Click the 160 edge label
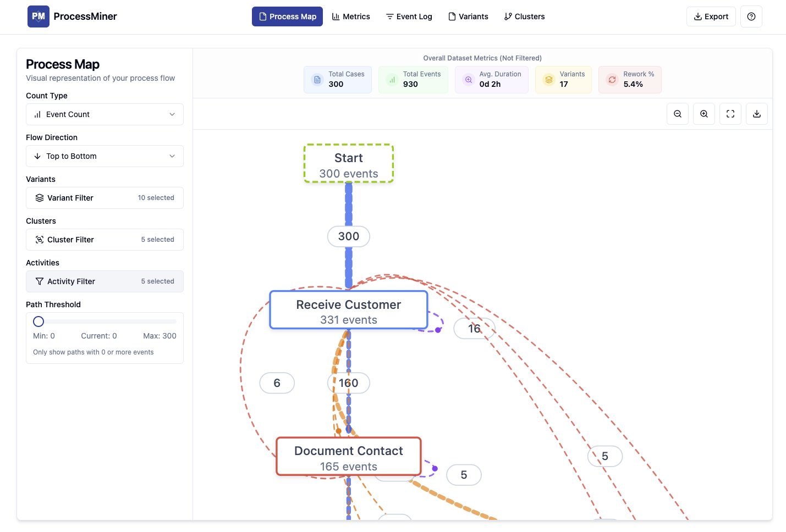Viewport: 786px width, 532px height. pyautogui.click(x=349, y=383)
